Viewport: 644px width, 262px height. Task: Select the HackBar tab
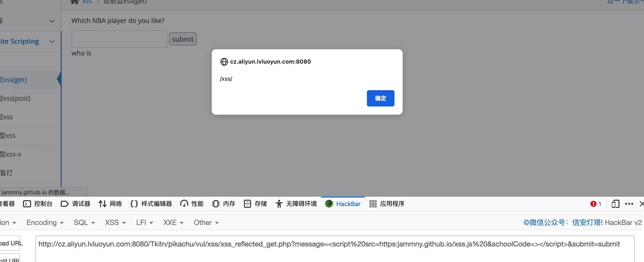[343, 204]
